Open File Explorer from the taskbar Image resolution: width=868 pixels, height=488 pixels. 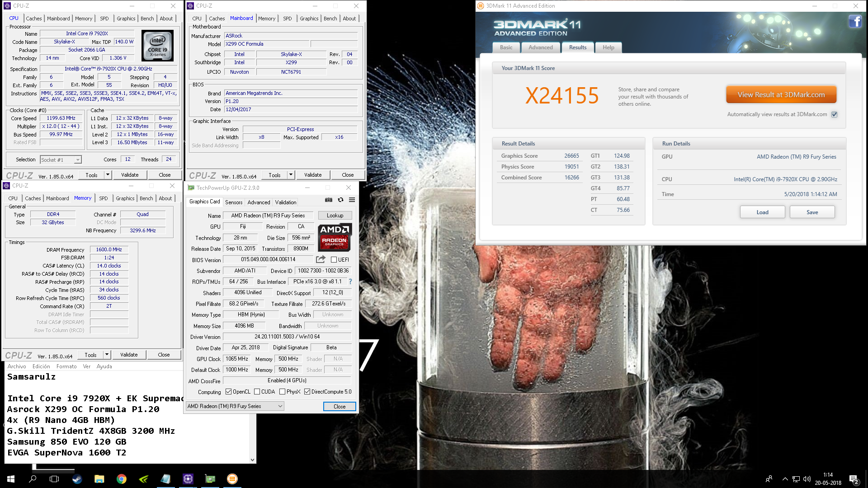(99, 479)
